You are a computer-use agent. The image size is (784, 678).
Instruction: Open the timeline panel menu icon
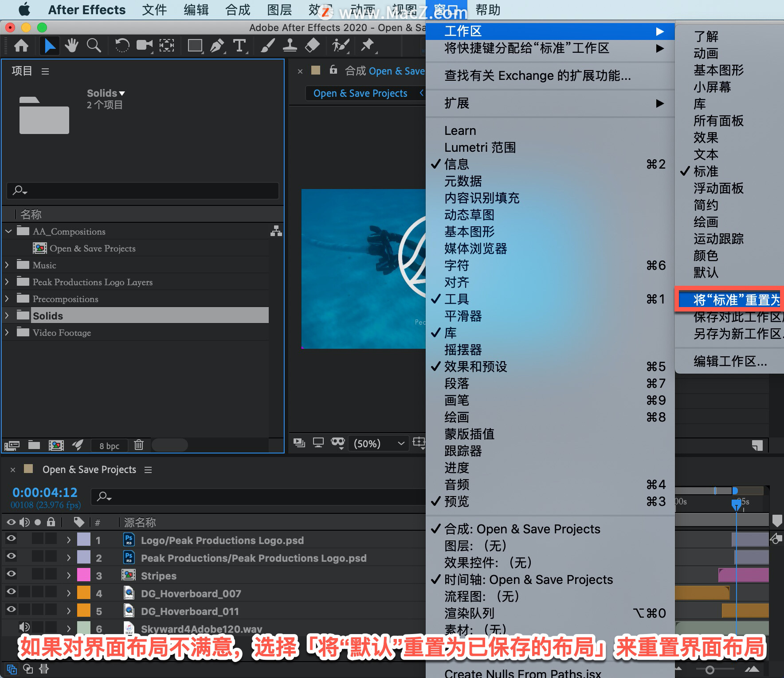[x=148, y=470]
